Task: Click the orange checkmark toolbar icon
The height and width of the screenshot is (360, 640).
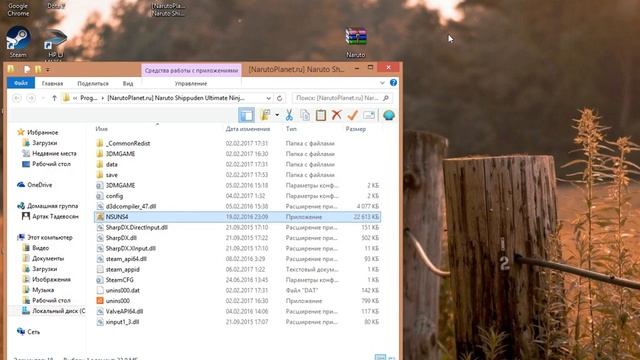Action: tap(352, 115)
